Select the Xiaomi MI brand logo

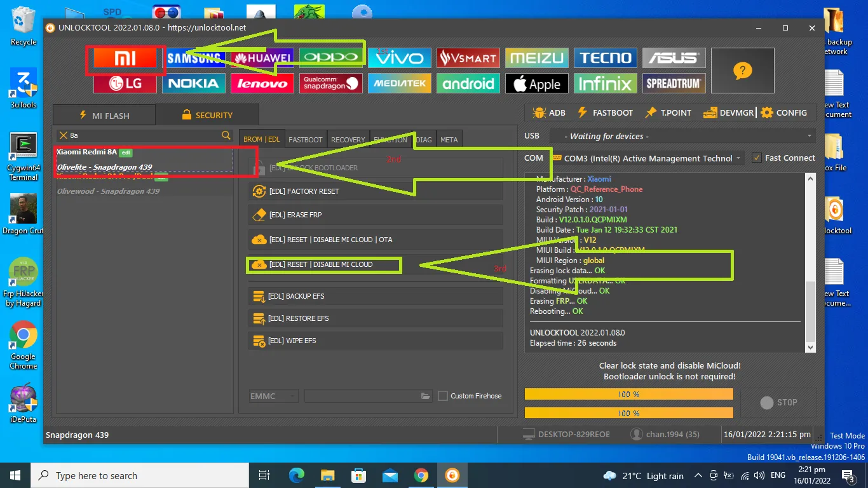pyautogui.click(x=125, y=58)
